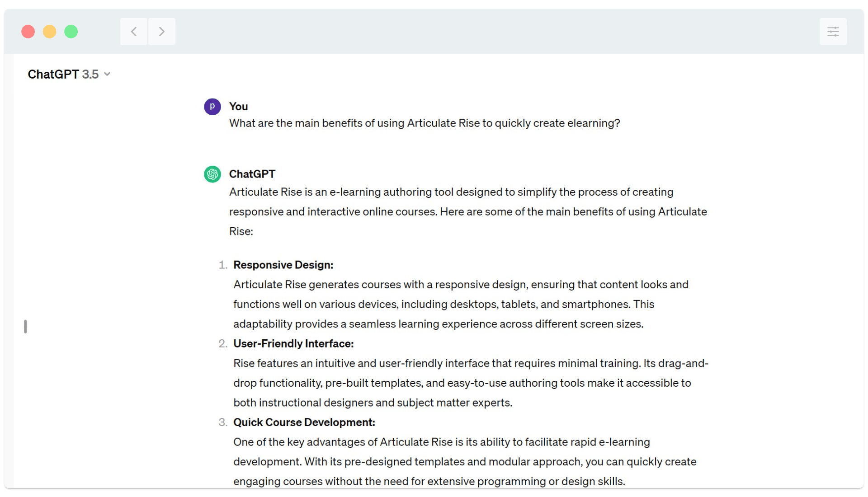
Task: Click the 'Quick Course Development:' heading
Action: click(x=304, y=422)
